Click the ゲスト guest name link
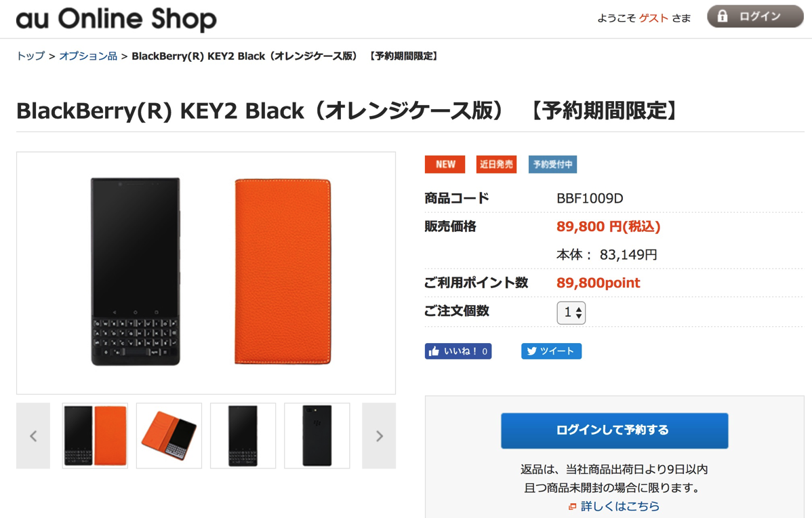Screen dimensions: 812x518 [x=653, y=18]
